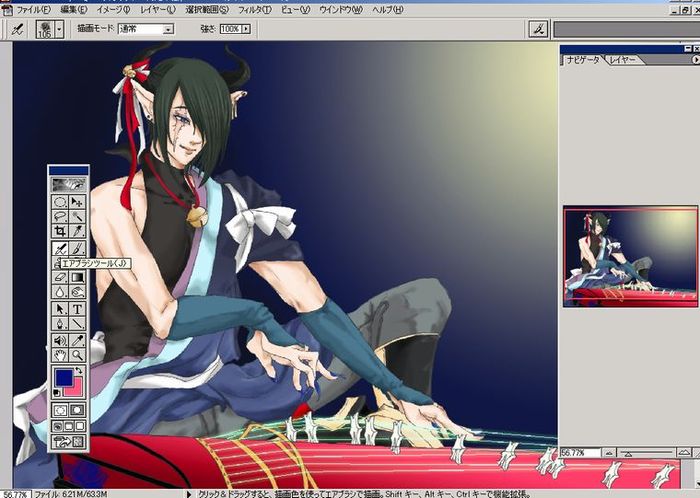Click Navigator zoom out button

coord(608,453)
